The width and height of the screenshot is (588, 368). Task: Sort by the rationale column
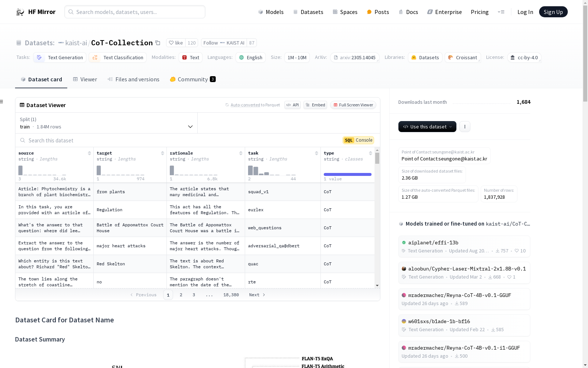[241, 153]
